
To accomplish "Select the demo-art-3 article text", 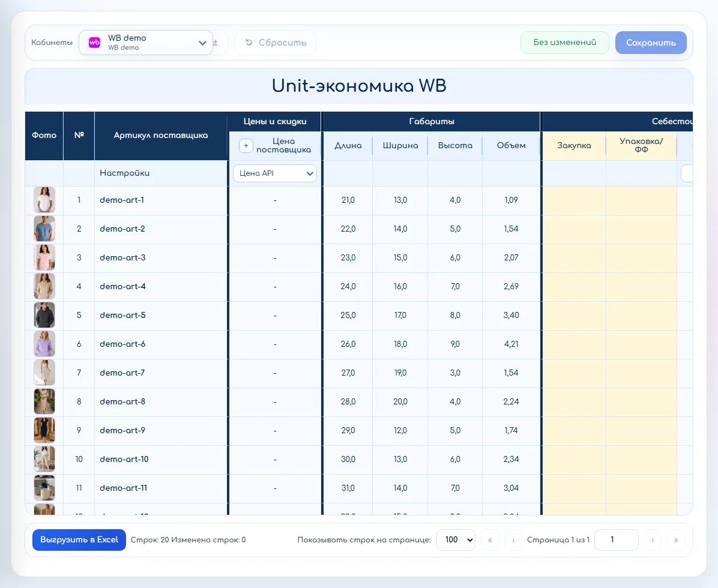I will [122, 257].
